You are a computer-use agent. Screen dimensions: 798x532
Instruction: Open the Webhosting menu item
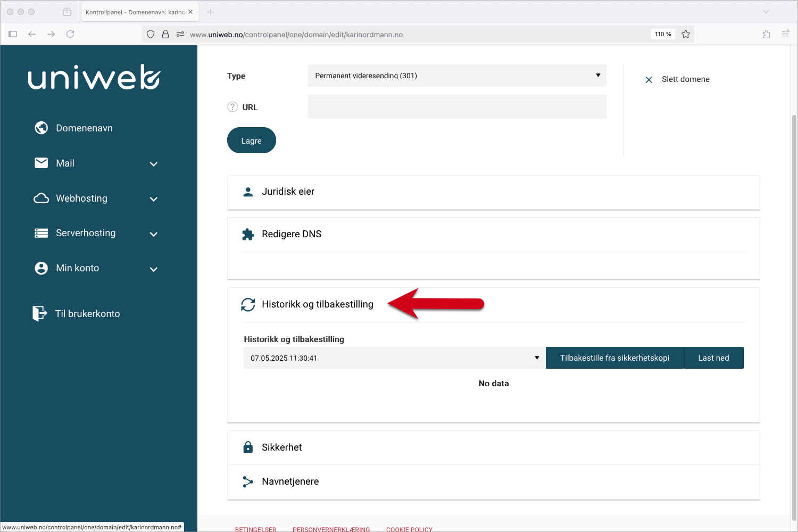81,198
